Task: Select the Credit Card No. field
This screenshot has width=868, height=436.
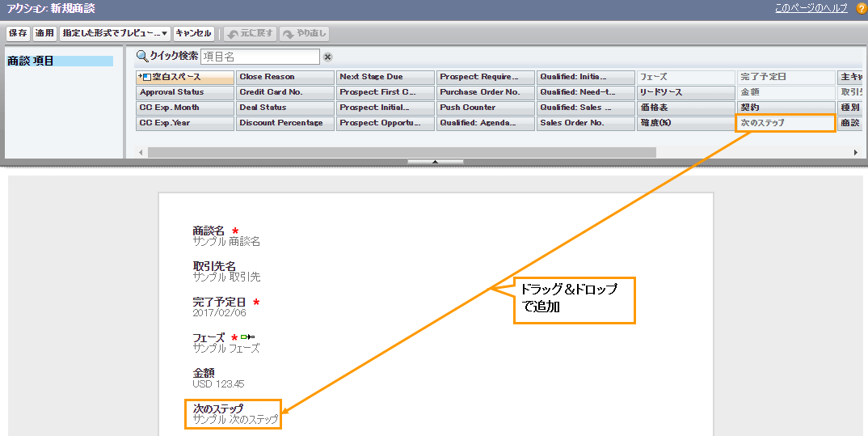Action: point(285,92)
